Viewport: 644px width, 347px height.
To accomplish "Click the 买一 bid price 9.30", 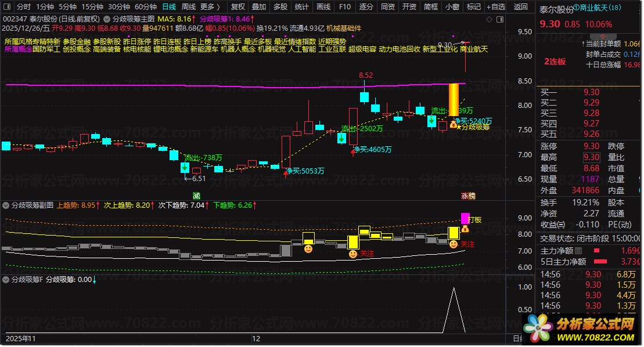I will pos(591,92).
